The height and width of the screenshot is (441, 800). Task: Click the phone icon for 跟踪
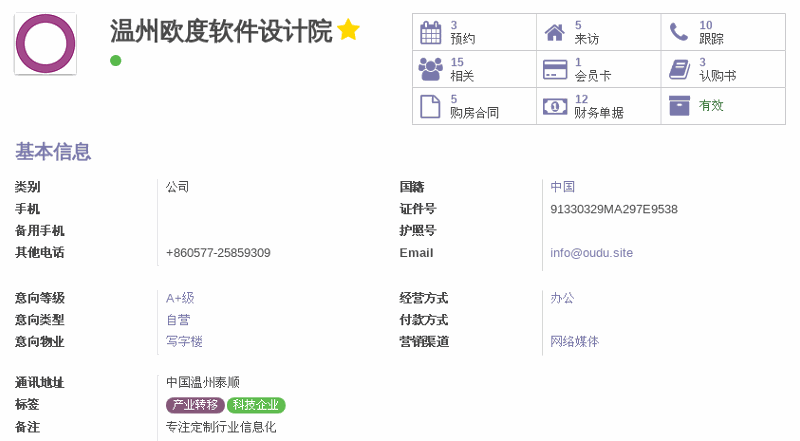(x=679, y=32)
